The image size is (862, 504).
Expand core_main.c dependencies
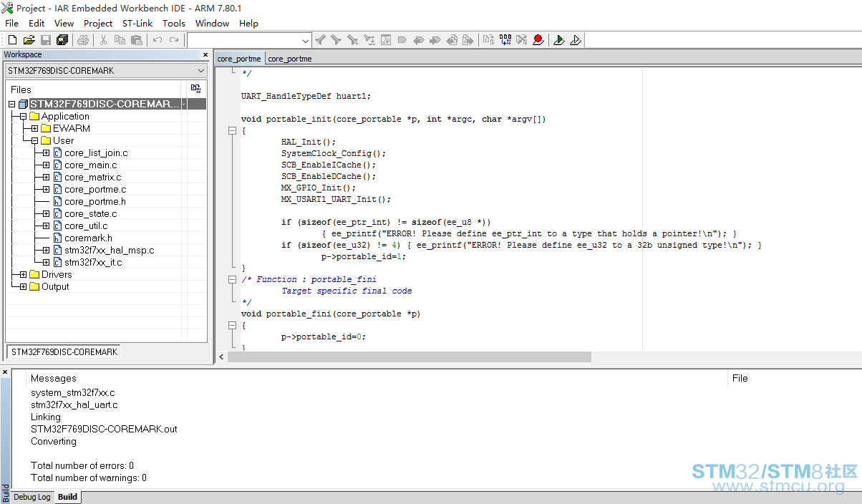(x=46, y=165)
